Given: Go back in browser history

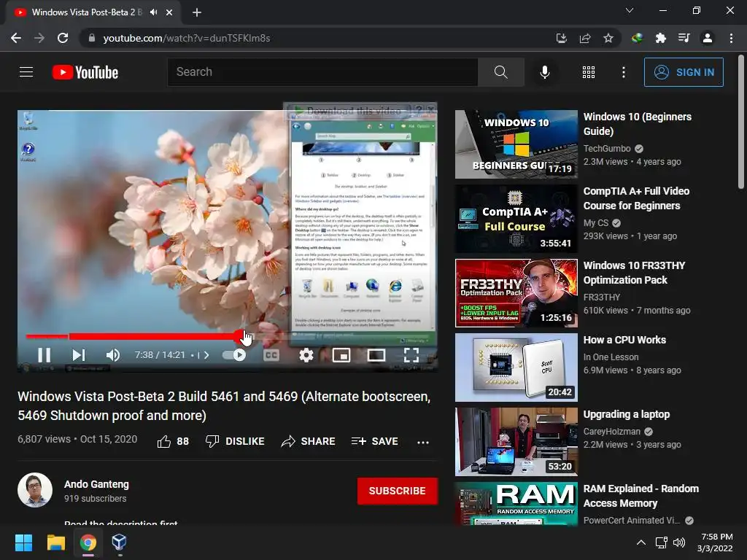Looking at the screenshot, I should pos(16,38).
